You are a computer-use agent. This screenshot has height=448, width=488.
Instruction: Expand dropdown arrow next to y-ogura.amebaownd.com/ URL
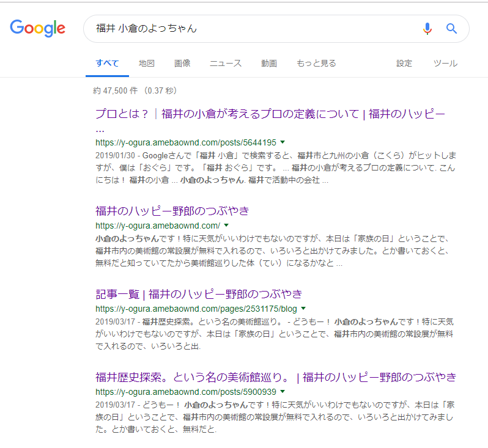[x=226, y=226]
